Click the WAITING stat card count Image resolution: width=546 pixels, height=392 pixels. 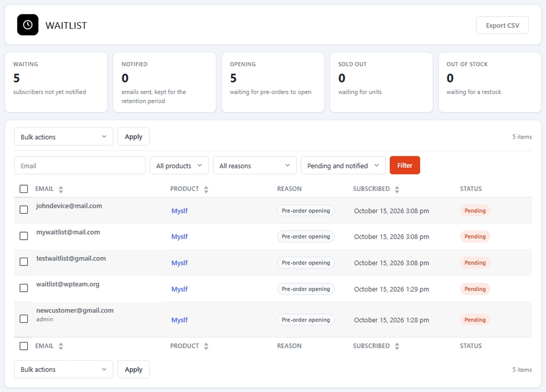tap(16, 78)
